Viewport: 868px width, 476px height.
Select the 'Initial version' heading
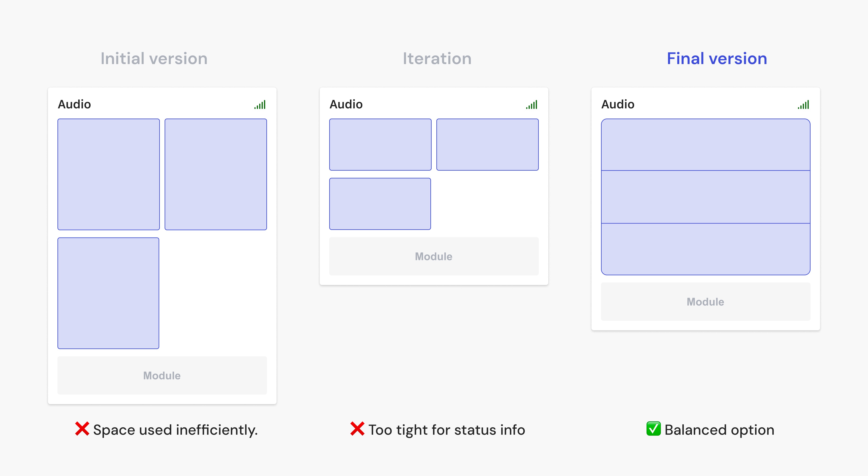coord(154,59)
